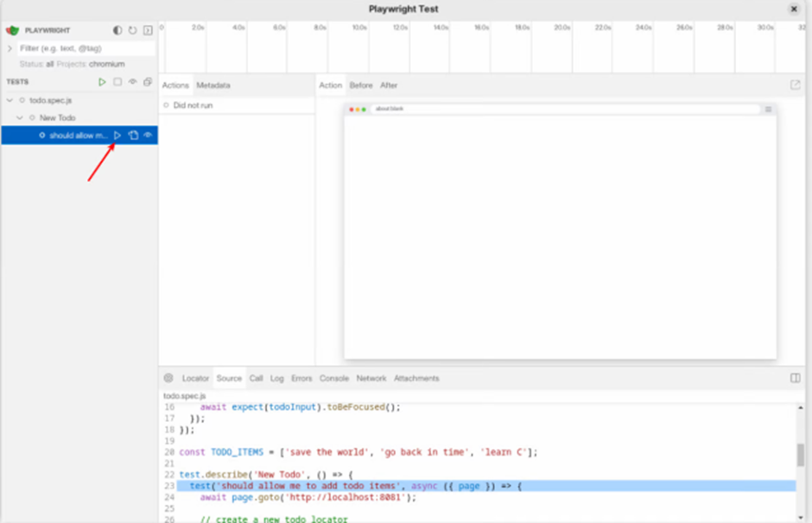Toggle the output terminal panel icon

pos(148,30)
